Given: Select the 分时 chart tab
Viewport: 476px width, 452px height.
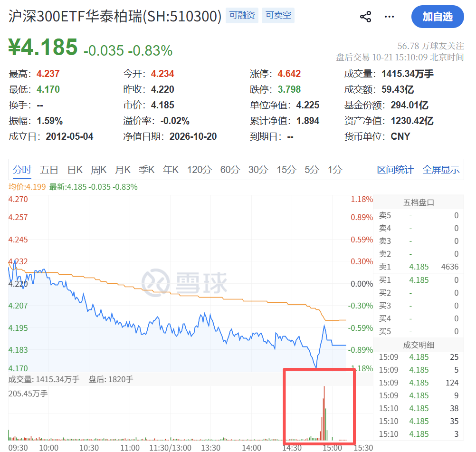Looking at the screenshot, I should (22, 170).
